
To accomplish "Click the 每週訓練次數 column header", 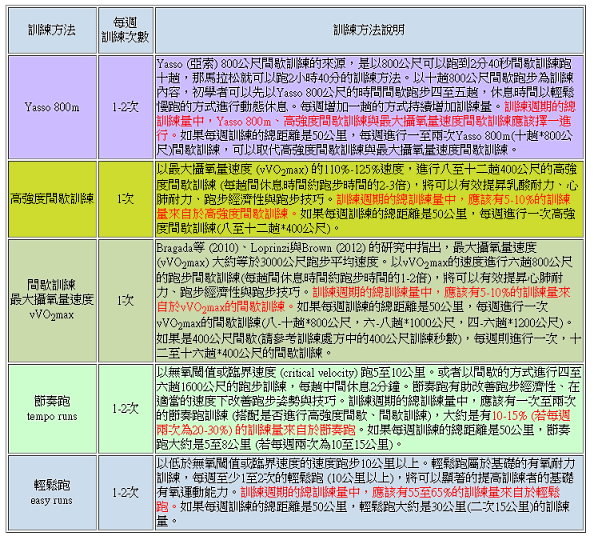I will pyautogui.click(x=126, y=30).
